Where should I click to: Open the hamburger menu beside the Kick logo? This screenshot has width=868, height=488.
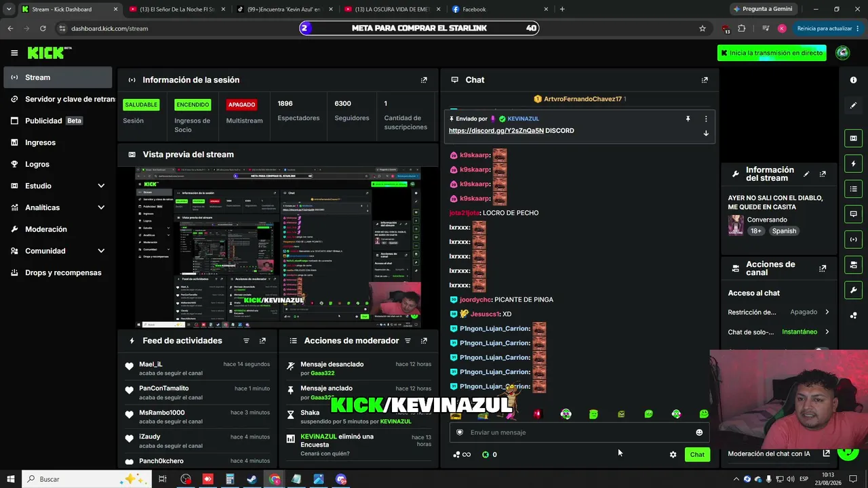[14, 53]
